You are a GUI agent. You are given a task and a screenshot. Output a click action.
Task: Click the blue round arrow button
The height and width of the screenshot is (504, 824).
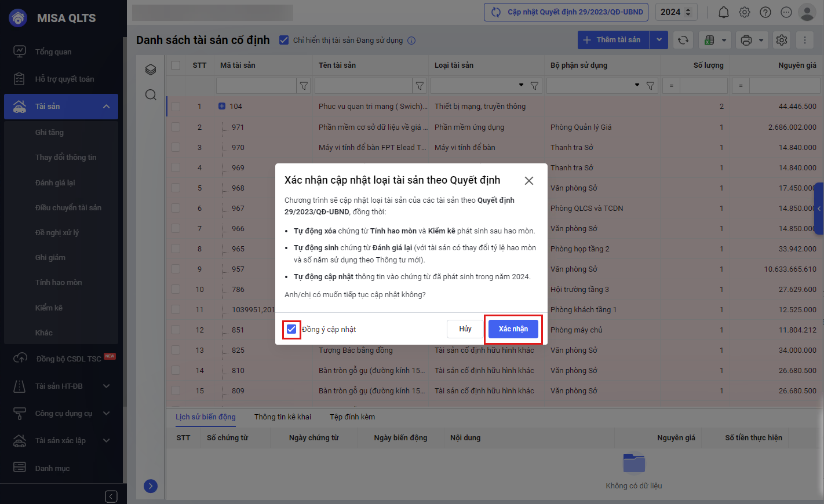pyautogui.click(x=151, y=486)
